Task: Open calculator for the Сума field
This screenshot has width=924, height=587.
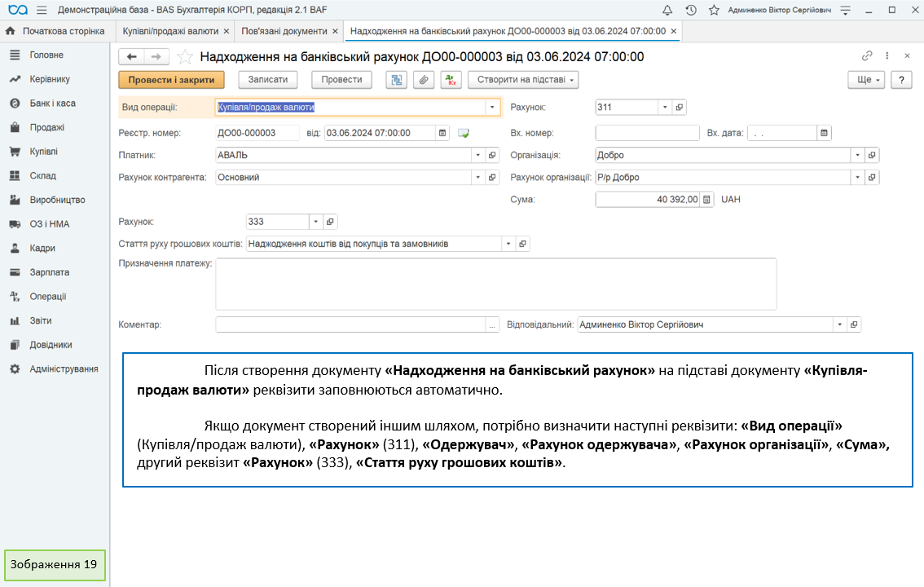Action: (706, 200)
